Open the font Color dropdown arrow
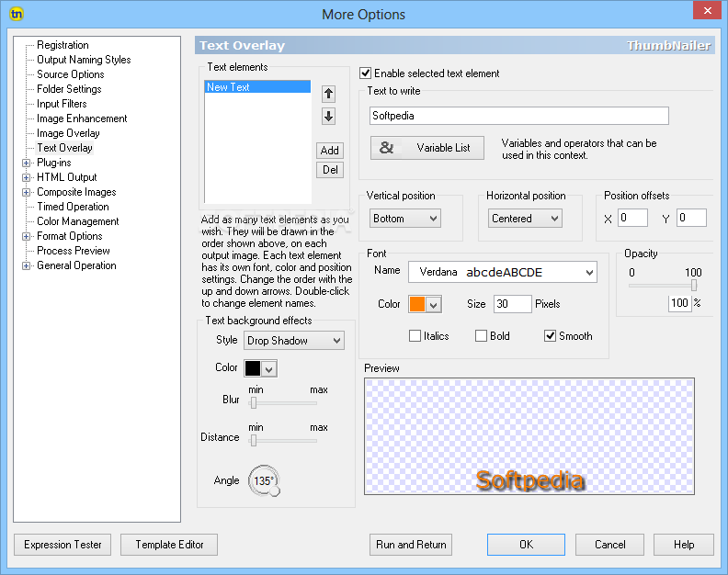Viewport: 728px width, 575px height. tap(434, 305)
